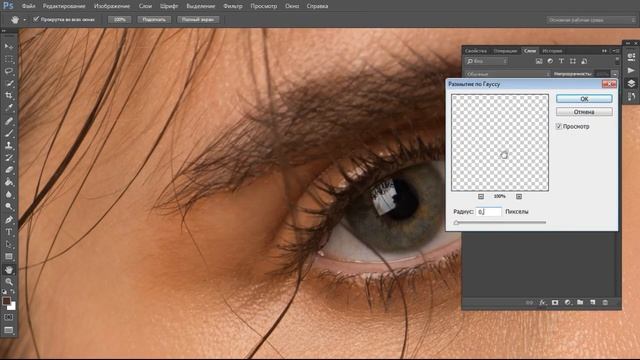This screenshot has width=640, height=360.
Task: Click Отмена to cancel the blur
Action: 584,112
